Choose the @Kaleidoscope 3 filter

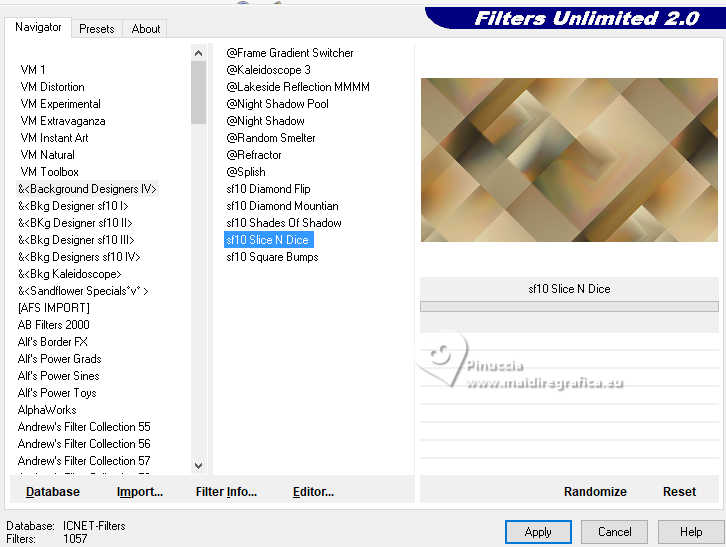tap(268, 70)
